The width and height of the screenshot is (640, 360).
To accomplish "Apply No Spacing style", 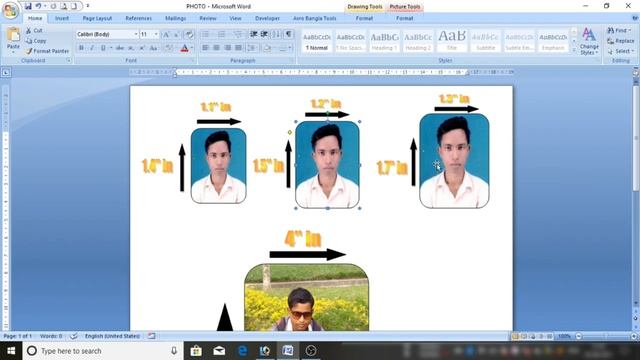I will point(350,41).
